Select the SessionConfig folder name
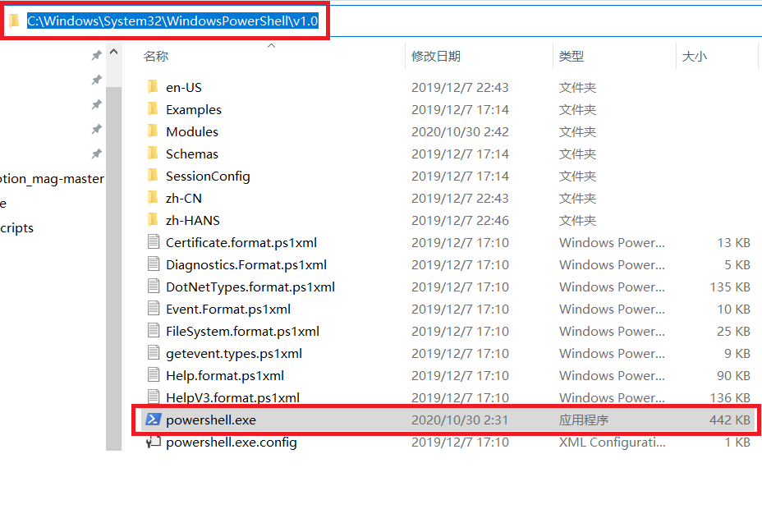Image resolution: width=762 pixels, height=532 pixels. (208, 177)
